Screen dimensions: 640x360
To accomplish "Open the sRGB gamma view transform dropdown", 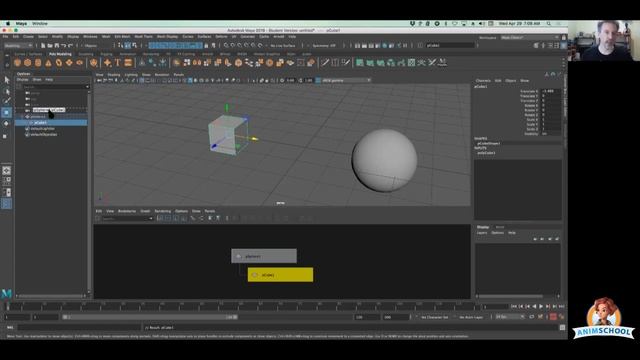I will [343, 80].
